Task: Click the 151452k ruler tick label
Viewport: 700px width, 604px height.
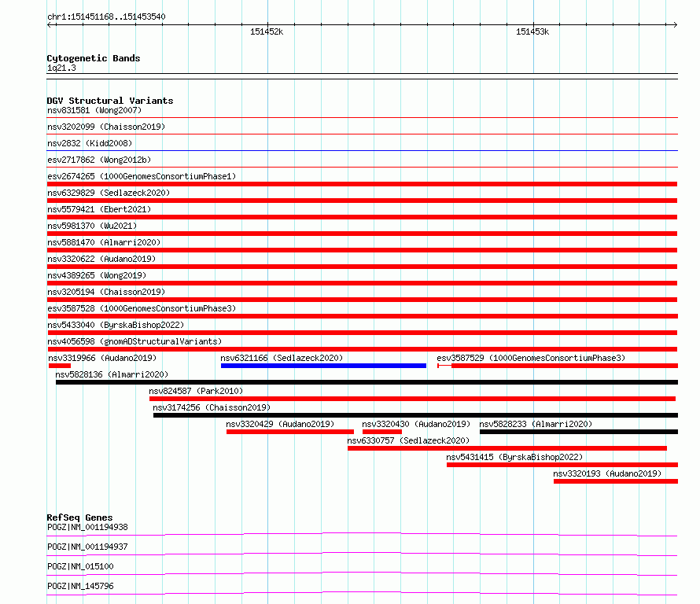Action: pos(267,31)
